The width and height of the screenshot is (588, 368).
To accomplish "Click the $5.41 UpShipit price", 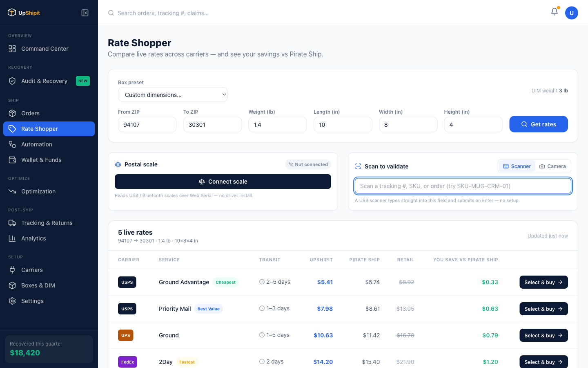I will pos(325,282).
